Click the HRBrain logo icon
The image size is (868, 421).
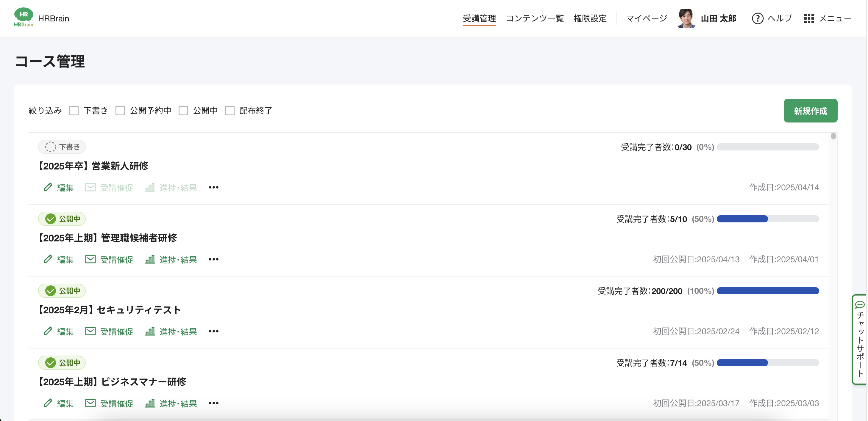click(24, 18)
